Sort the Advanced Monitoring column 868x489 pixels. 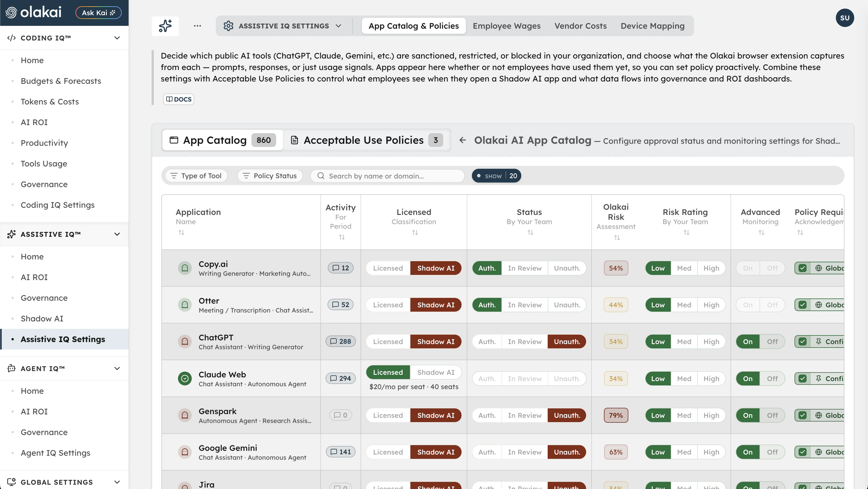[761, 232]
